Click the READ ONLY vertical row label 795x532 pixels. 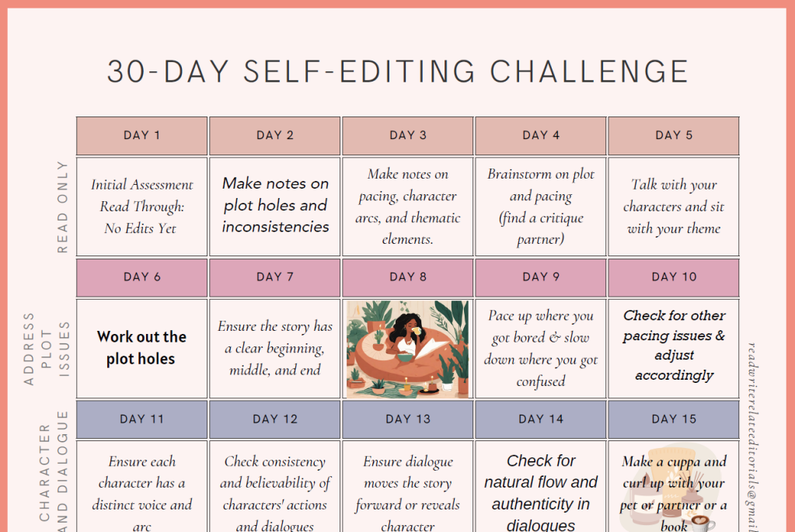(62, 207)
